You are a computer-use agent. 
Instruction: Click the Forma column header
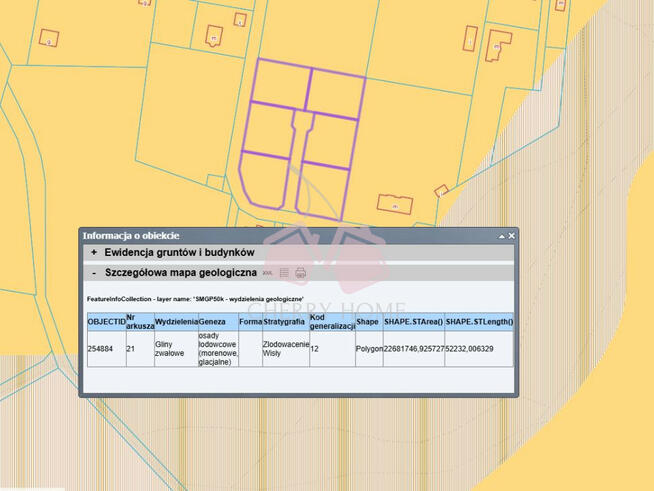(250, 322)
